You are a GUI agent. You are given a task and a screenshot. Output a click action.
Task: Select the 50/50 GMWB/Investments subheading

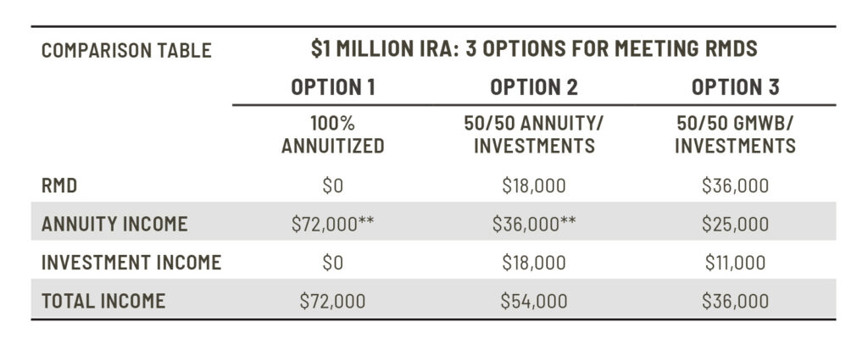[735, 135]
